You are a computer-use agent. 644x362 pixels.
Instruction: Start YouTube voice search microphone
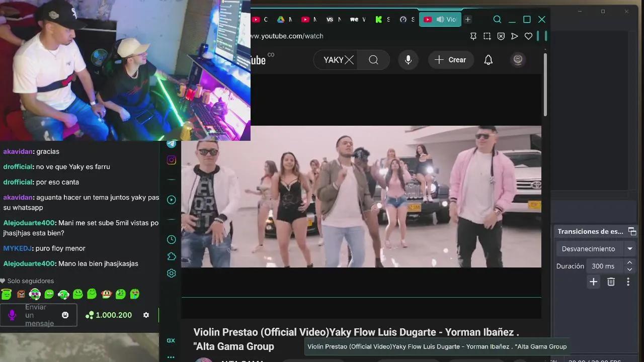tap(408, 60)
